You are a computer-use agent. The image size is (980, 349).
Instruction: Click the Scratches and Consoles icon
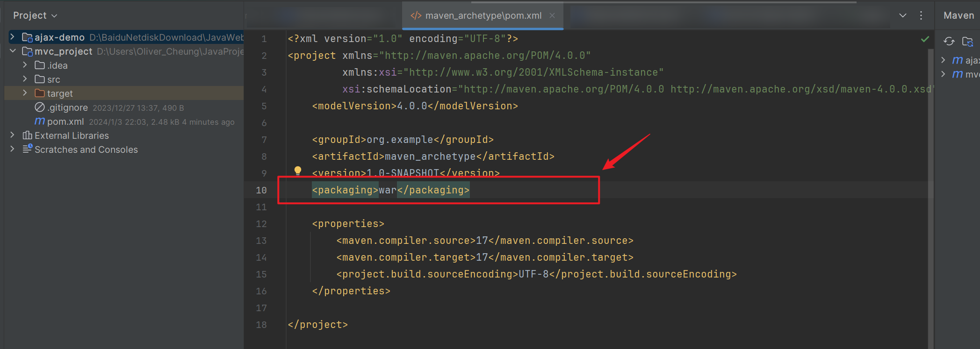(28, 149)
